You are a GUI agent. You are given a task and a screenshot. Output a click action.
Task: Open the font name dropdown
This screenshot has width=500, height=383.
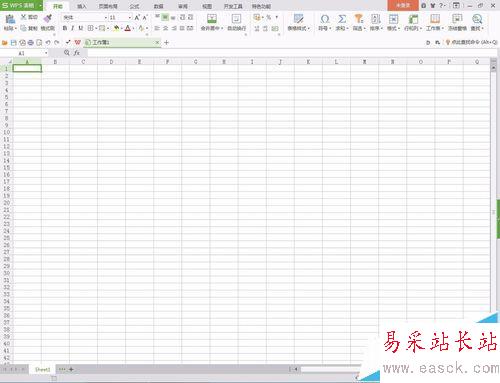[x=106, y=17]
